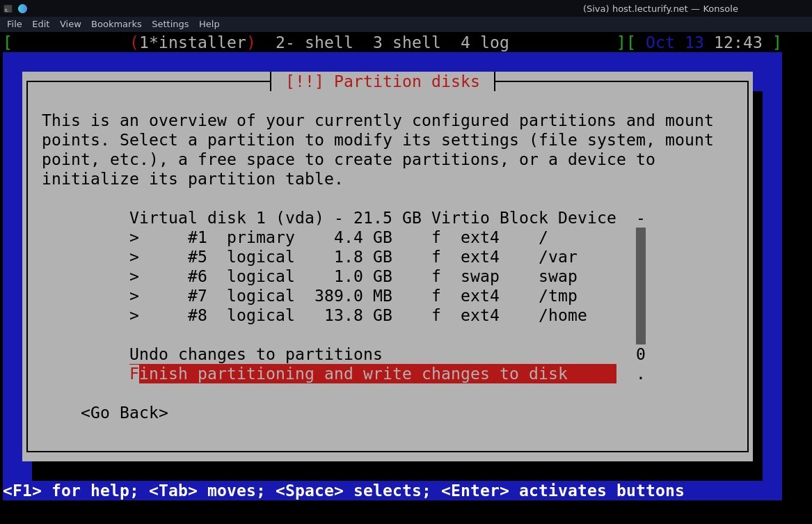Click the [!!] Partition disks dialog title
812x524 pixels.
pos(383,81)
